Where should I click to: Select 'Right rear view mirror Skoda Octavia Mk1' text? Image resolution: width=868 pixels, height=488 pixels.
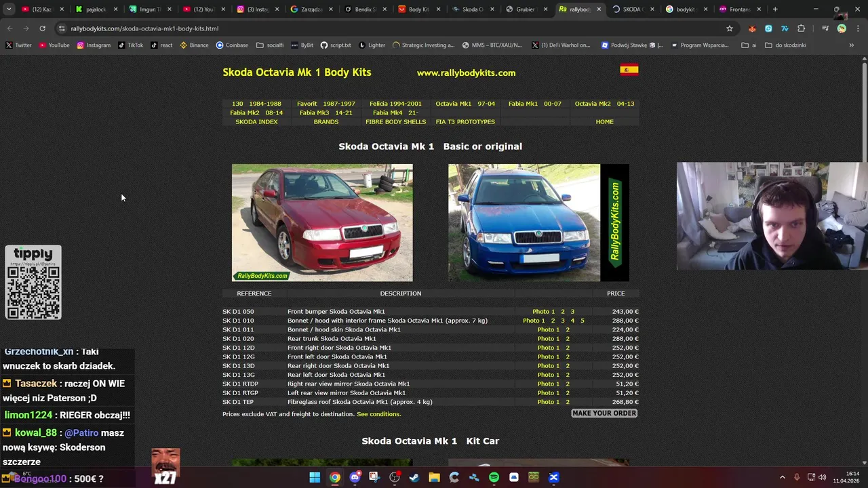coord(349,384)
